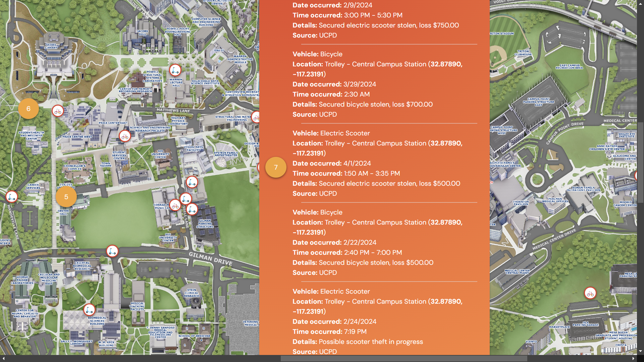Click coordinates link in the 3/29/2024 bicycle entry
644x362 pixels.
(x=446, y=64)
